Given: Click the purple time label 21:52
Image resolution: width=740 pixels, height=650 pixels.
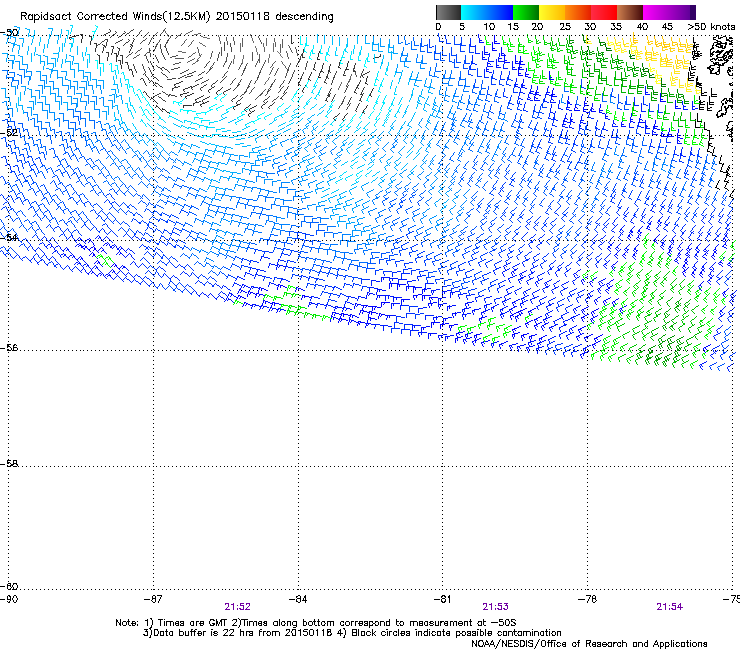Looking at the screenshot, I should [237, 607].
